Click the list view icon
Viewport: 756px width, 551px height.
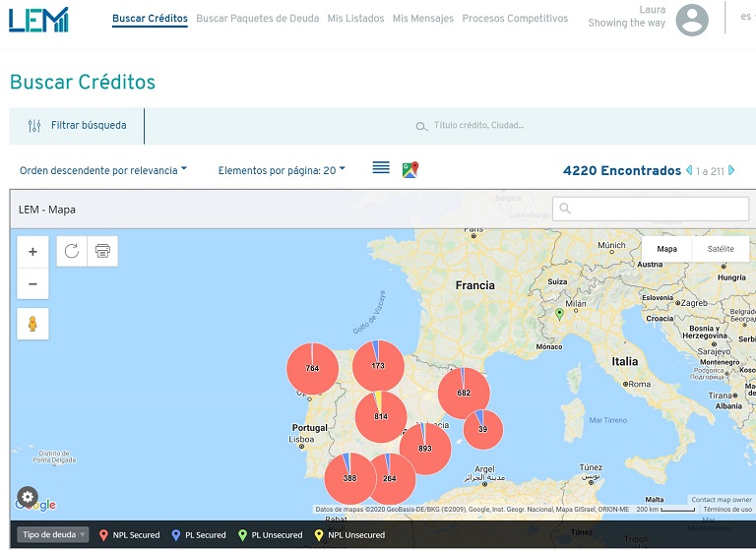[x=381, y=169]
